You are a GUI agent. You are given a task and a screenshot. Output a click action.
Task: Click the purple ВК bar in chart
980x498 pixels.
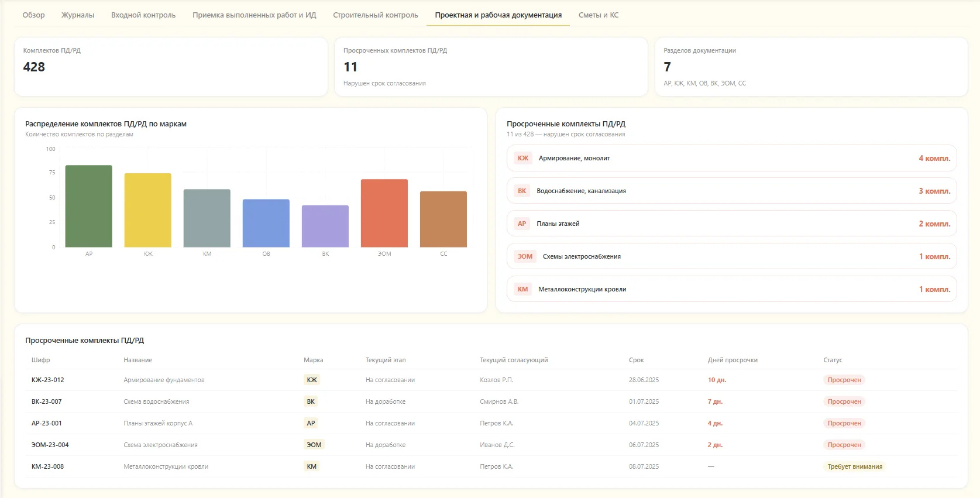[325, 226]
